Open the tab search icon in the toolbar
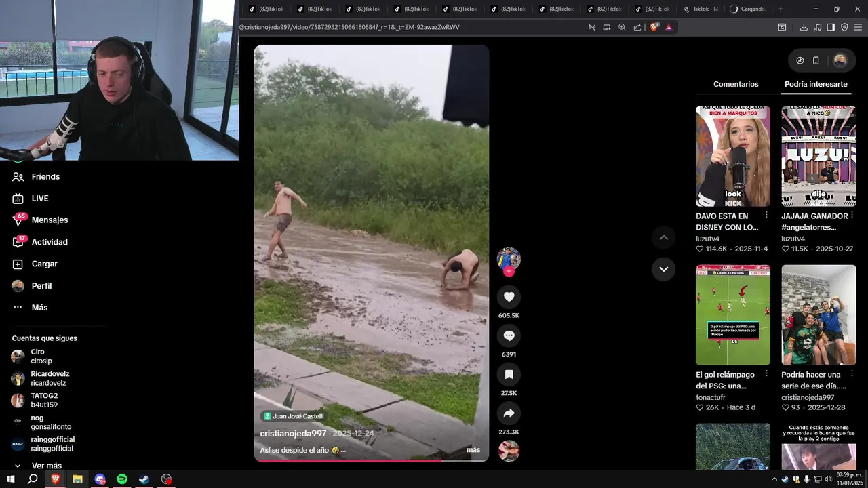This screenshot has height=488, width=868. (782, 27)
